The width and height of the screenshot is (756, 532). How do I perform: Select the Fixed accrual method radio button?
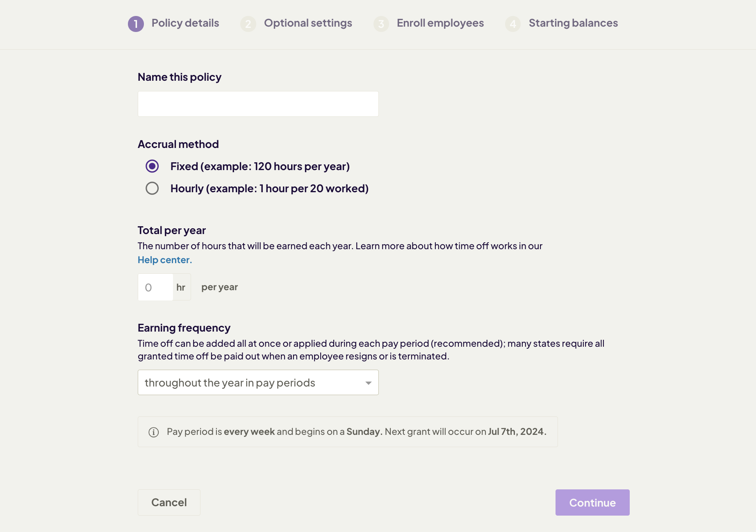click(152, 166)
